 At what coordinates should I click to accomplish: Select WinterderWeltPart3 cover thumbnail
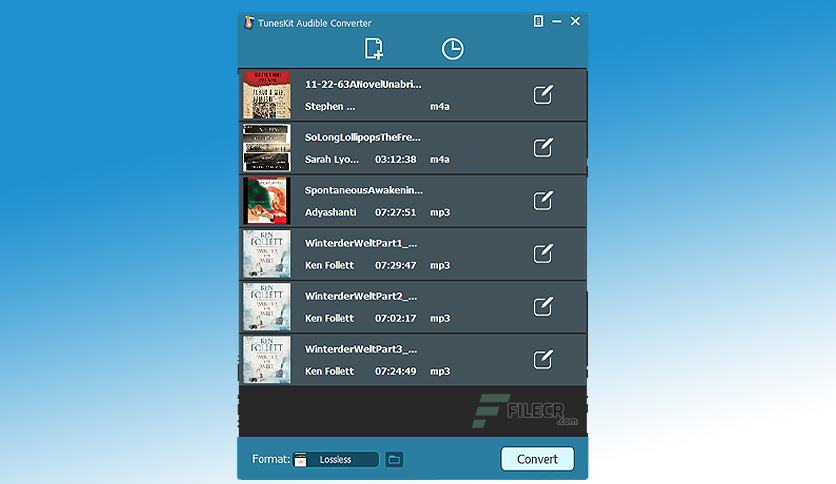coord(267,359)
